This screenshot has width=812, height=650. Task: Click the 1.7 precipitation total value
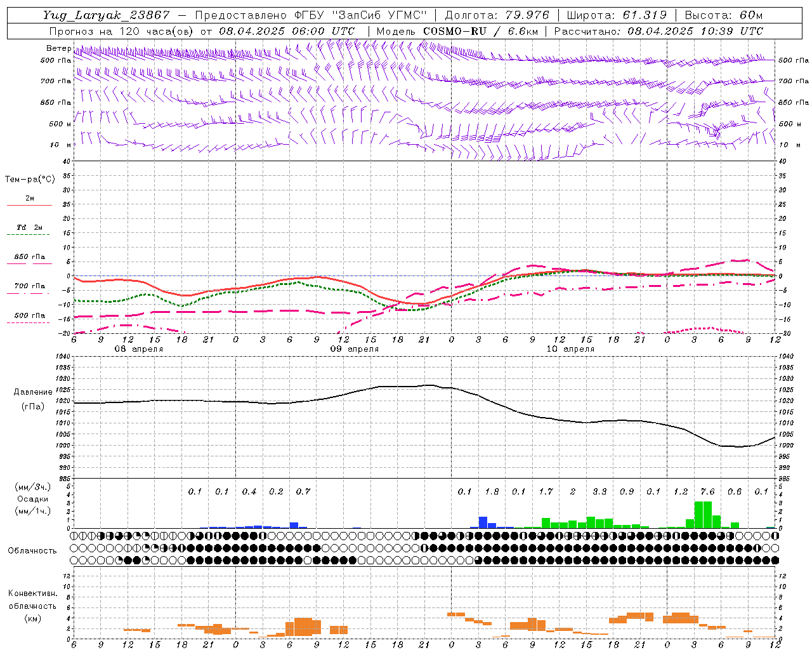(546, 492)
